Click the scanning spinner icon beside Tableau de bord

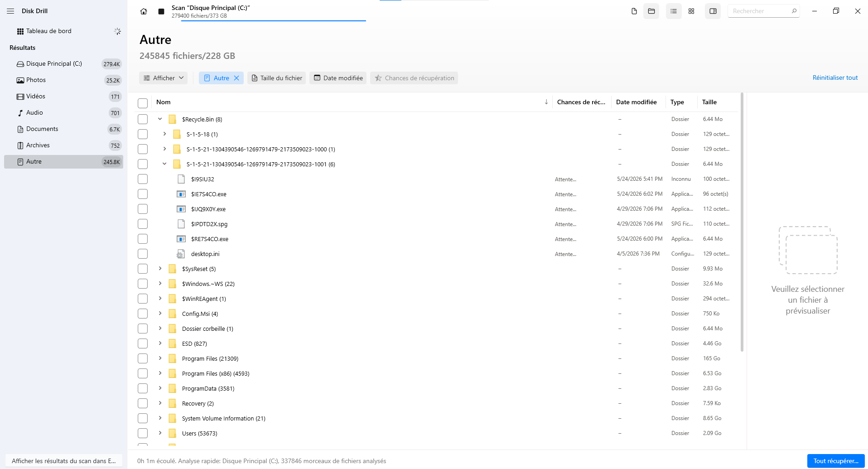click(117, 31)
